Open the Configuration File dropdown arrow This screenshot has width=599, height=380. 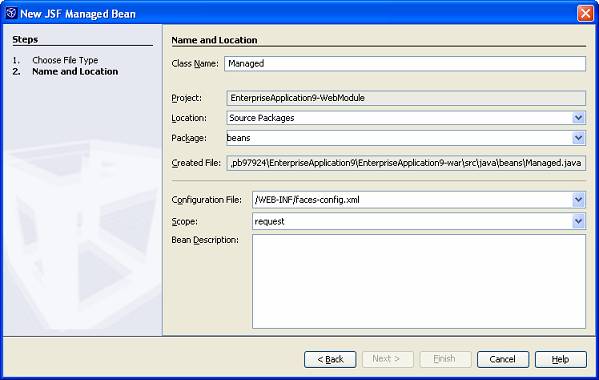[578, 200]
